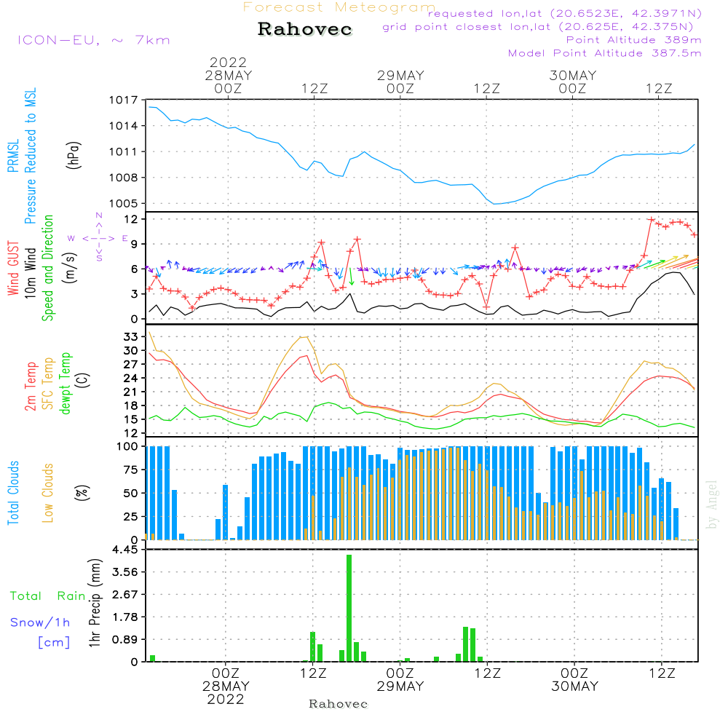Screen dimensions: 728x728
Task: Select pressure axis value 1008
Action: [x=124, y=178]
